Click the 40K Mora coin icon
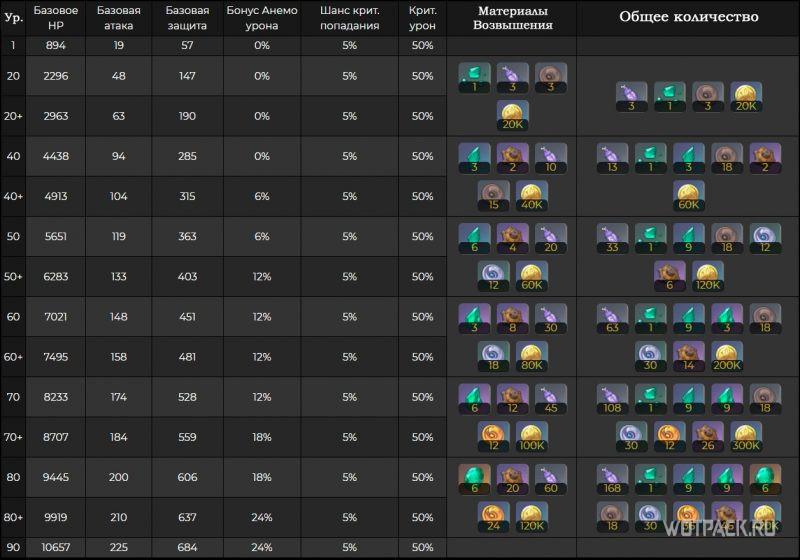The height and width of the screenshot is (560, 800). tap(532, 196)
